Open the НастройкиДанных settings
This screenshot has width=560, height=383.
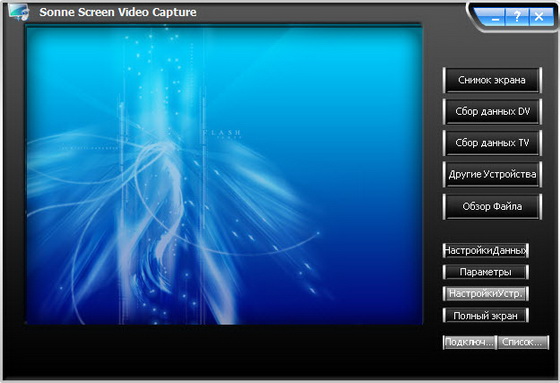pyautogui.click(x=486, y=250)
